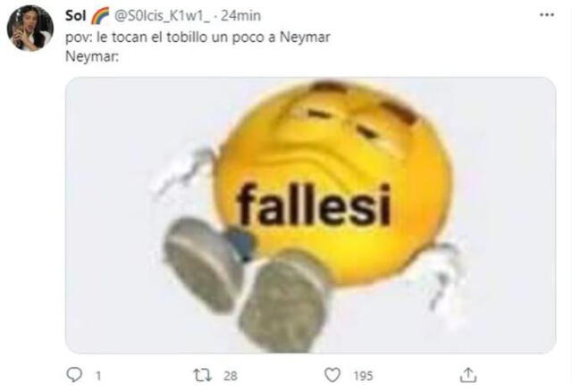572x392 pixels.
Task: Open Sol's profile avatar picture
Action: [30, 28]
